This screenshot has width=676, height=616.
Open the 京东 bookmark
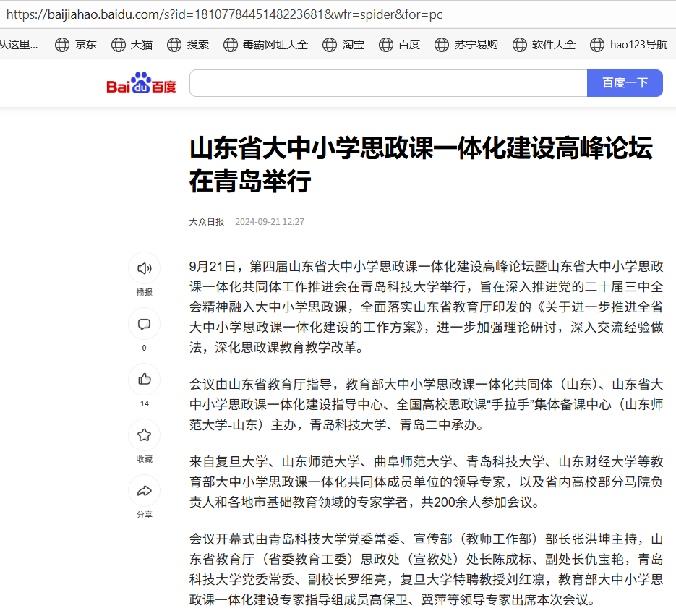coord(76,45)
